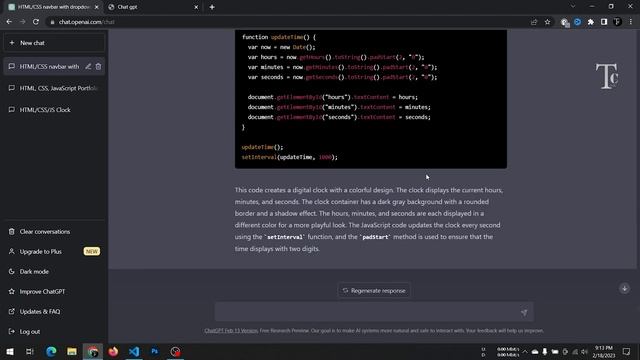Open File Explorer from taskbar
This screenshot has height=360, width=640.
[x=72, y=351]
